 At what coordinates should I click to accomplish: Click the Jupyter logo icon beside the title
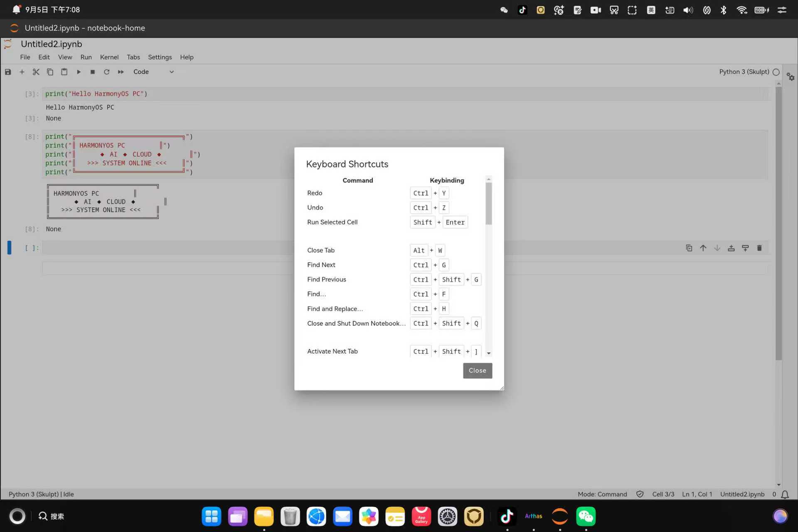tap(7, 44)
